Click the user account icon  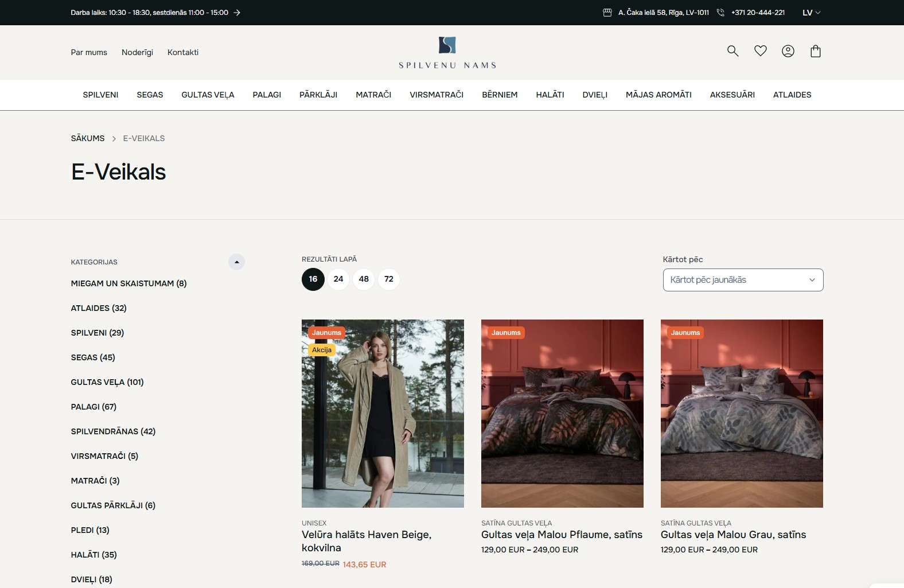(x=788, y=51)
